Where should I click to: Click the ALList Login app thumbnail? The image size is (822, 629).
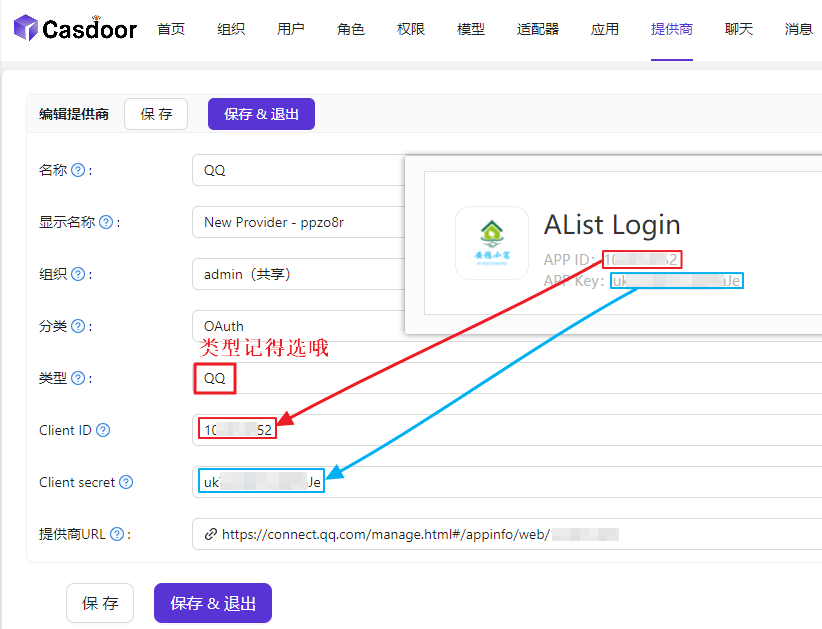[491, 242]
